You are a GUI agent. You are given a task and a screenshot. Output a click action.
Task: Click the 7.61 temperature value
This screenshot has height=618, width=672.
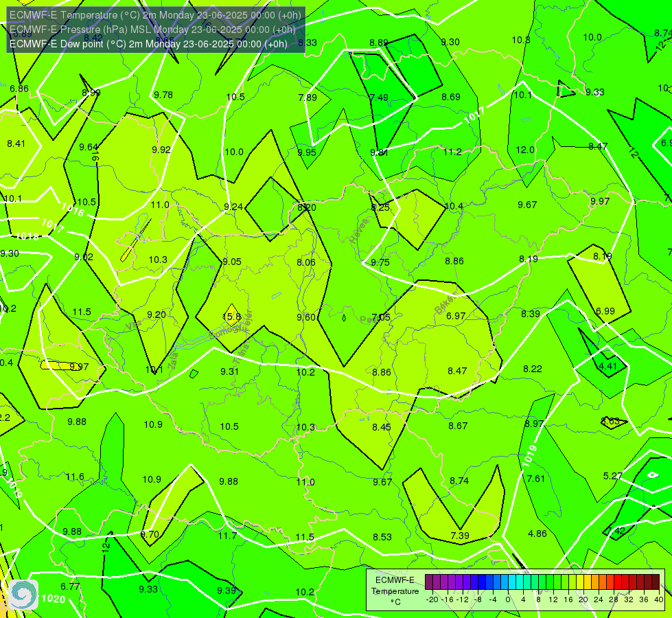click(535, 479)
